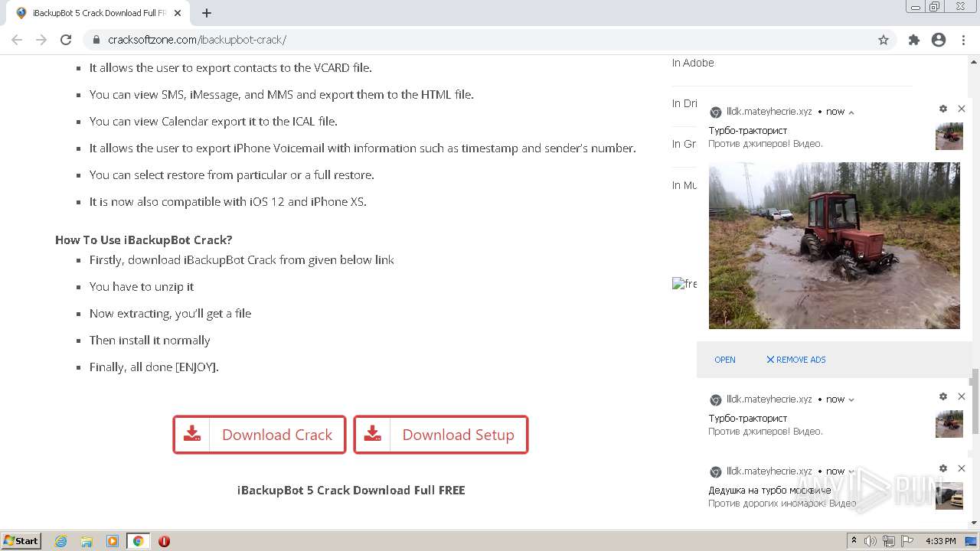Click REMOVE ADS on notification
Screen dimensions: 980x551
click(796, 360)
